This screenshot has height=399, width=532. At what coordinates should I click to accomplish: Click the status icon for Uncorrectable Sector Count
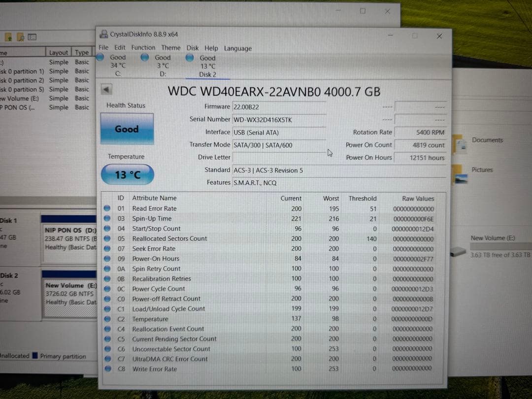click(x=108, y=348)
